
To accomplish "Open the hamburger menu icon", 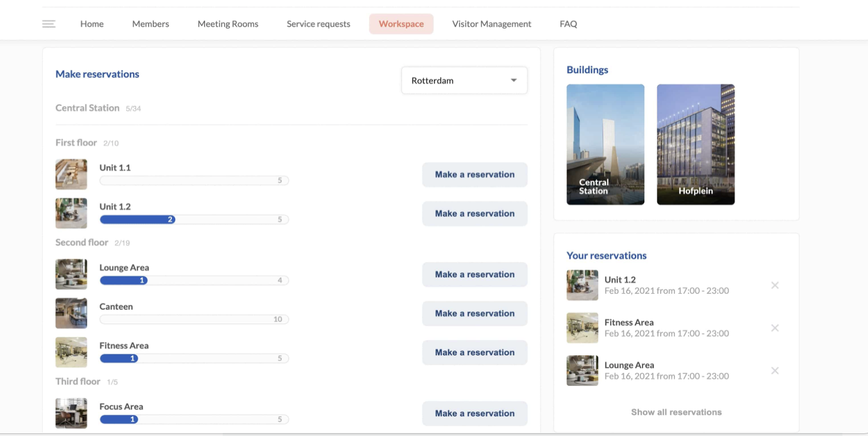I will point(49,24).
